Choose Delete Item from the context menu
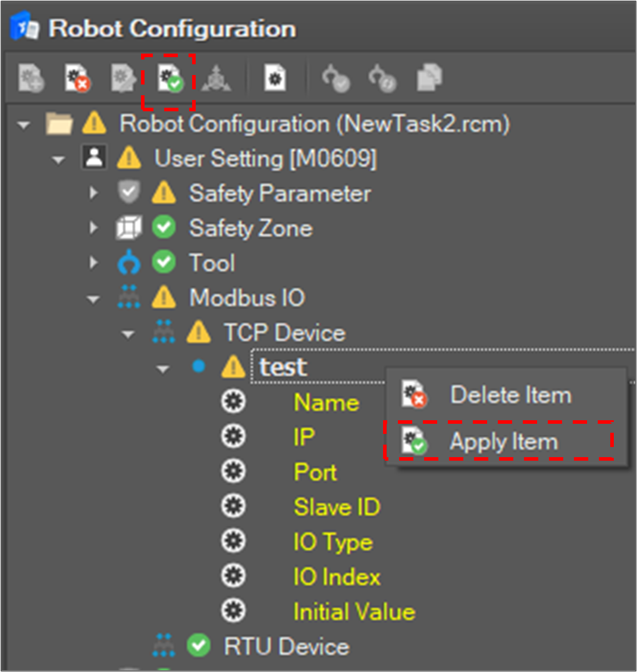 tap(510, 395)
